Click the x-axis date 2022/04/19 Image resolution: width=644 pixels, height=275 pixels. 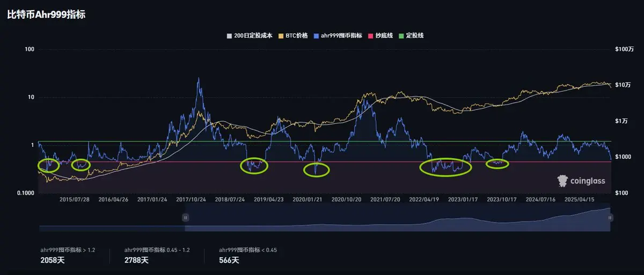(x=424, y=199)
